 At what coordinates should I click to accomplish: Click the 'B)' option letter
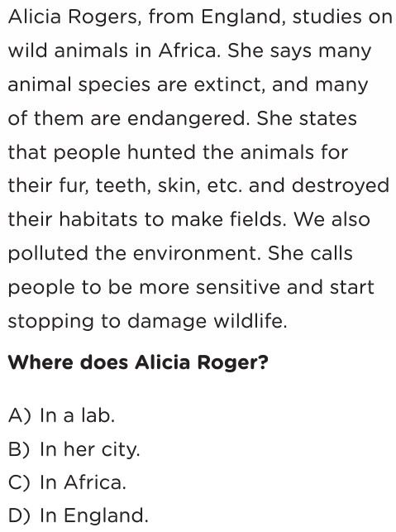coord(19,449)
